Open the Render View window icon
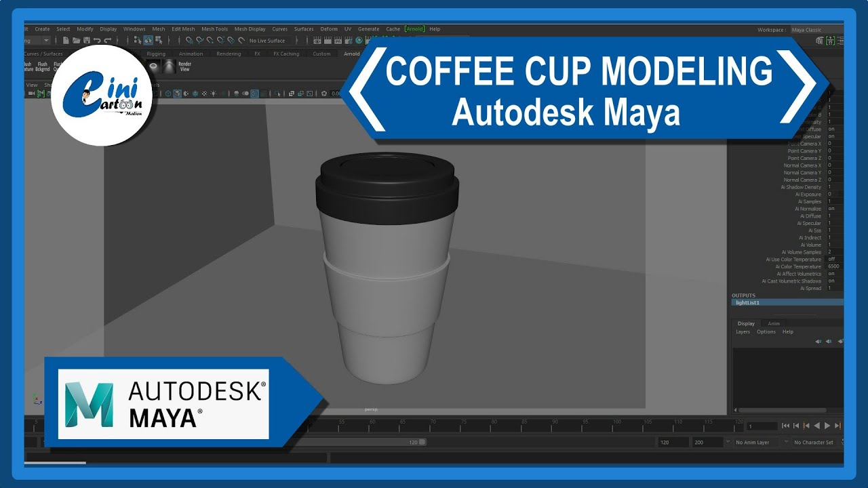This screenshot has width=868, height=488. coord(317,41)
